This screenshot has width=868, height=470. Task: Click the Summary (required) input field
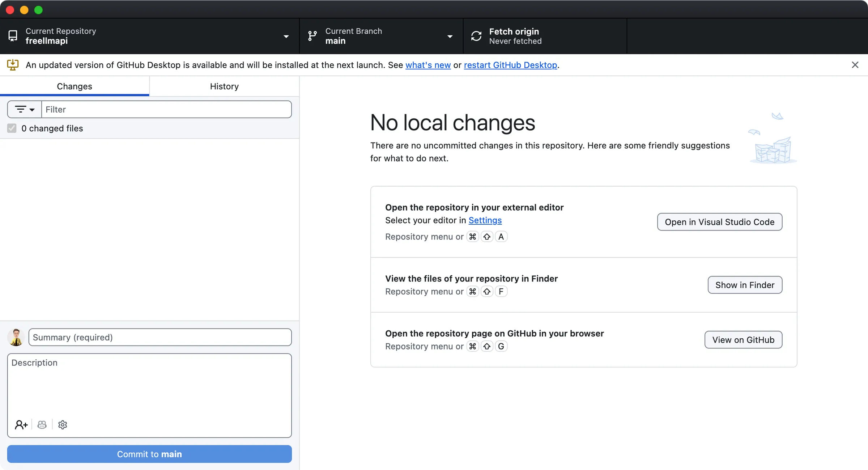point(160,337)
